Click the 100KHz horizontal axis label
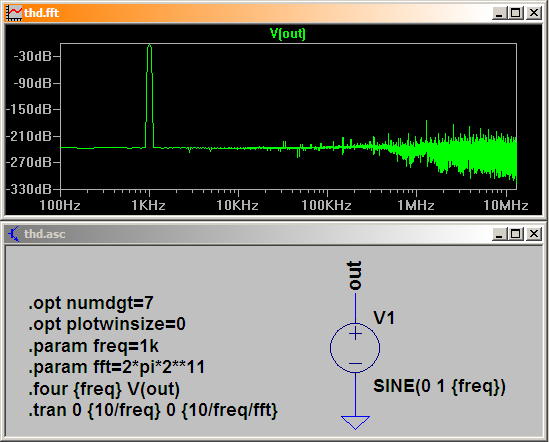 point(326,205)
